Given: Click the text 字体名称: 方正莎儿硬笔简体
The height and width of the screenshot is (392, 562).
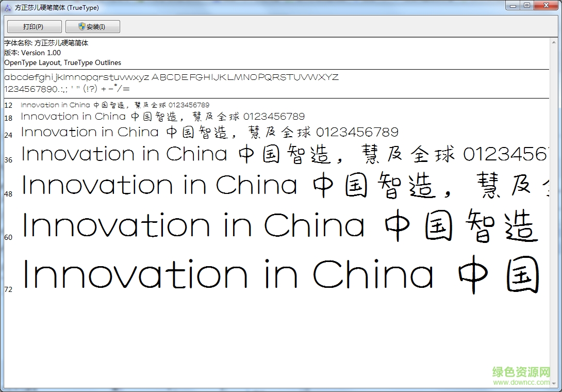Looking at the screenshot, I should click(x=46, y=43).
